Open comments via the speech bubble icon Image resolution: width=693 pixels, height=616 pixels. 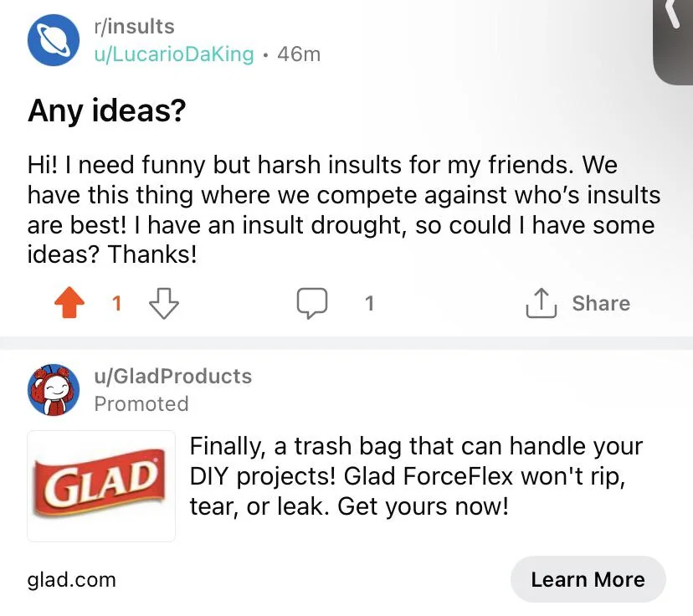(x=312, y=304)
